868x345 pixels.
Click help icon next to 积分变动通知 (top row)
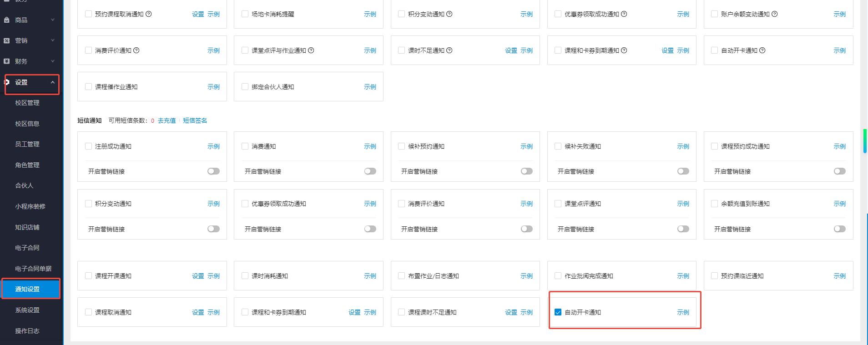pos(449,14)
